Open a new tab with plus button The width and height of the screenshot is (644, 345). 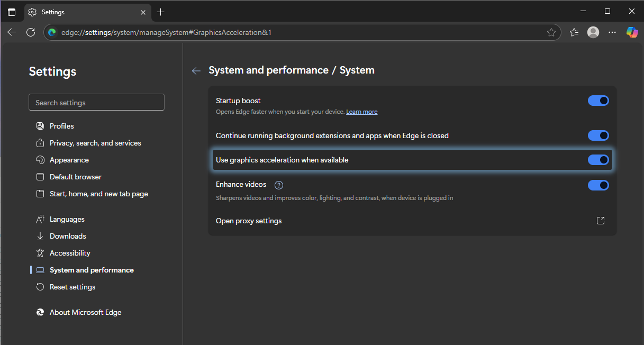(161, 12)
